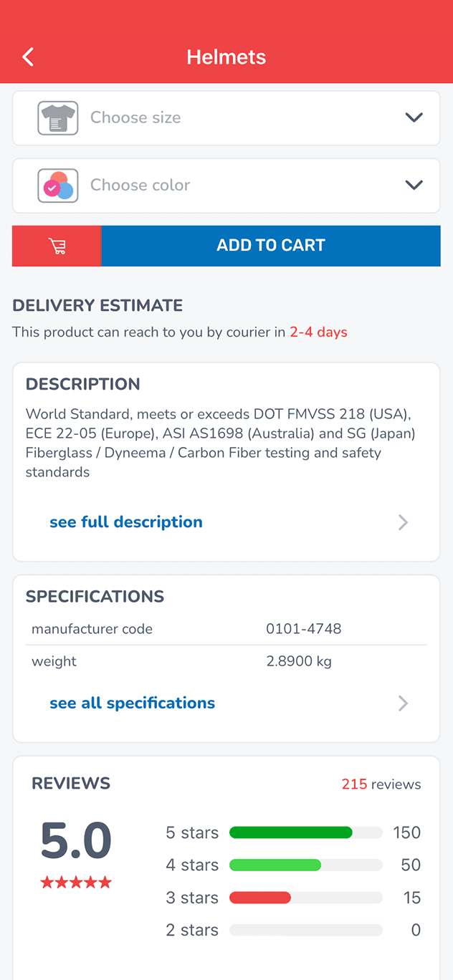453x980 pixels.
Task: Click the 215 reviews count
Action: 381,784
